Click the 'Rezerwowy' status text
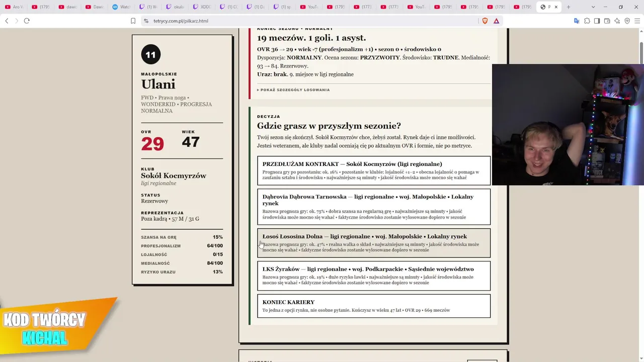This screenshot has height=362, width=644. tap(154, 201)
